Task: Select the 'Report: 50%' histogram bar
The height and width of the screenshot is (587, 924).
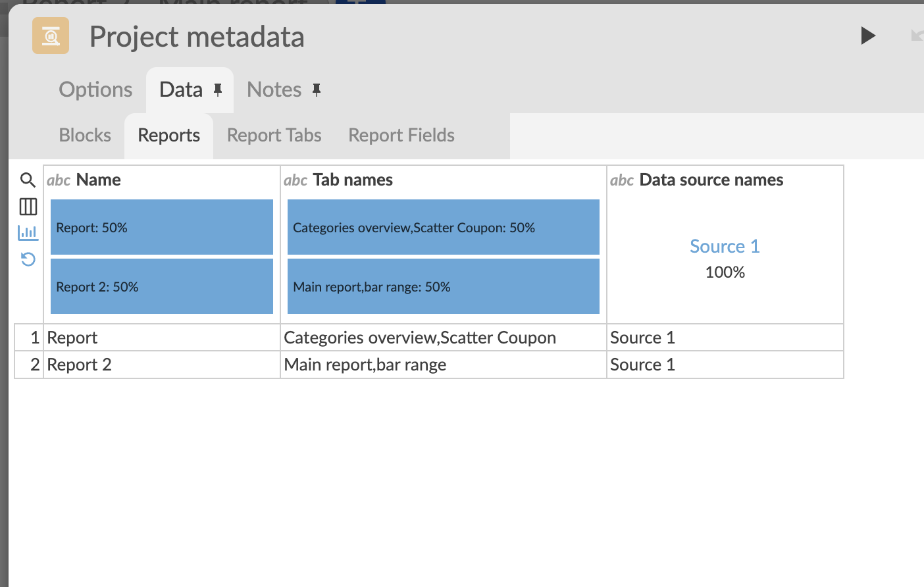Action: click(162, 227)
